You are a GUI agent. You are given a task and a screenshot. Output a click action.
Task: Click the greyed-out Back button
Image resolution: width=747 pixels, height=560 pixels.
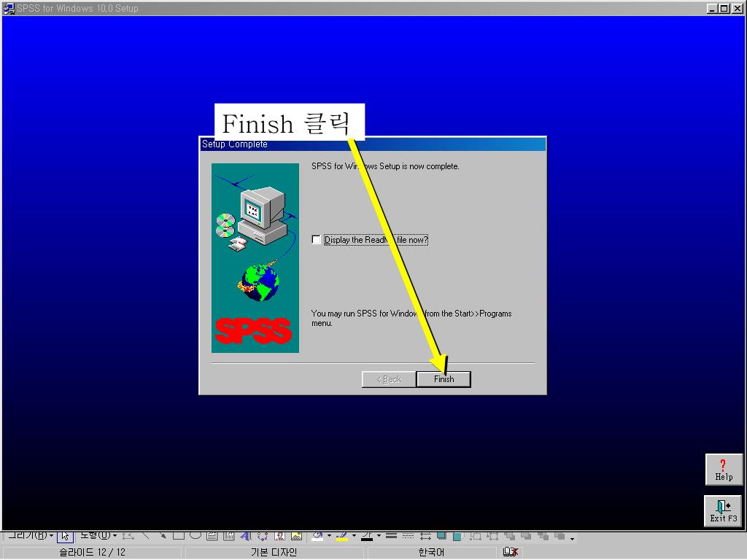tap(389, 379)
